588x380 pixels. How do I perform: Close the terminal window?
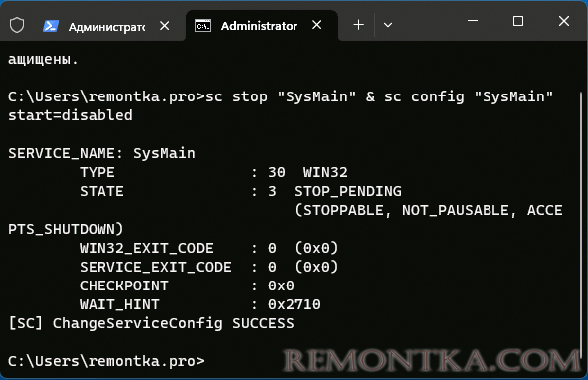click(564, 21)
